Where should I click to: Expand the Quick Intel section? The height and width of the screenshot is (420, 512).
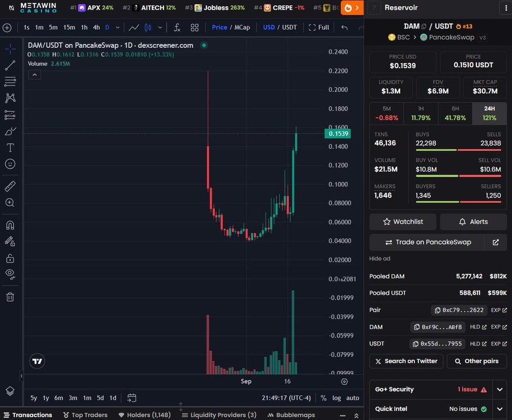click(499, 409)
